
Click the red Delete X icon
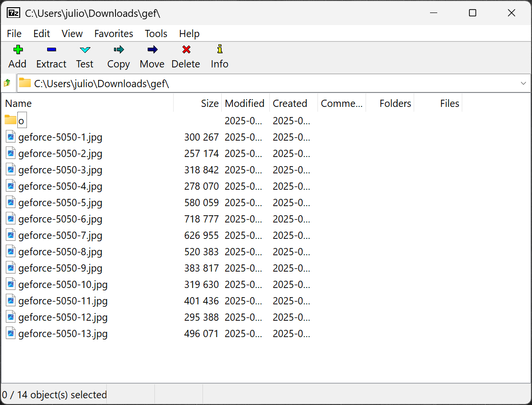tap(186, 50)
